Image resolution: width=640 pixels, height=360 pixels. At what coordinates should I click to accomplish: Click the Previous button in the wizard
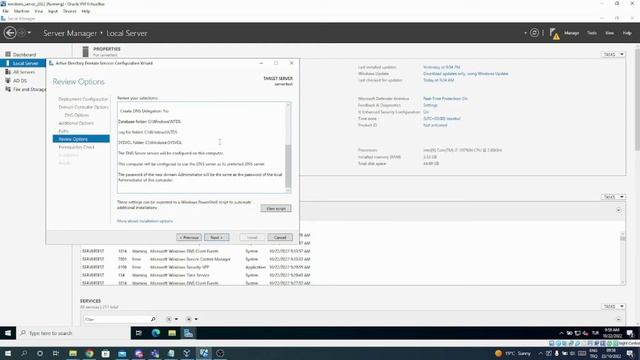tap(189, 237)
